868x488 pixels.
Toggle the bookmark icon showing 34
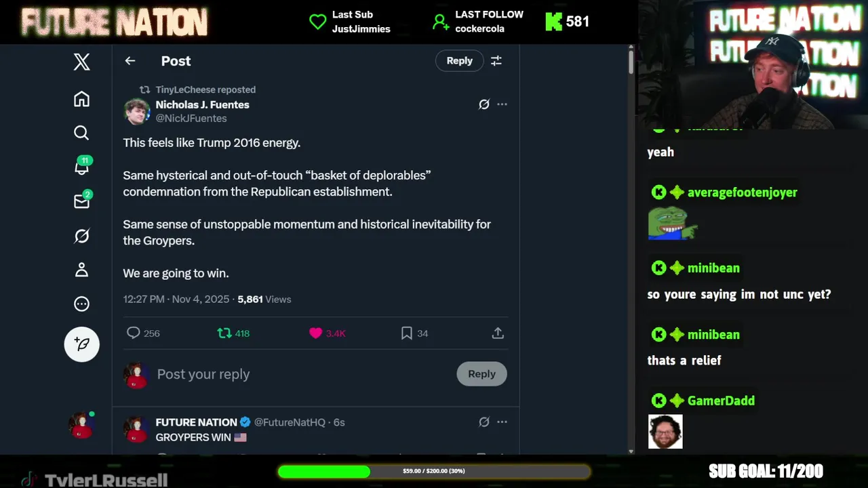[x=406, y=333]
